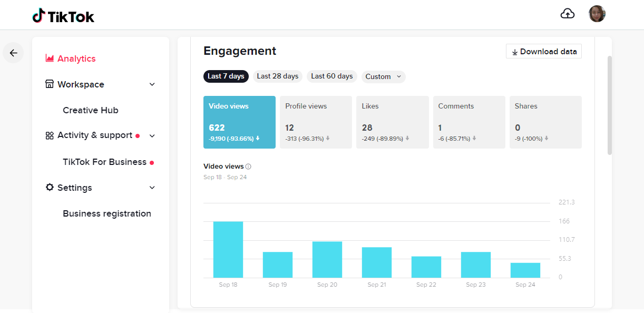Click the TikTok logo
The width and height of the screenshot is (644, 313).
click(63, 16)
